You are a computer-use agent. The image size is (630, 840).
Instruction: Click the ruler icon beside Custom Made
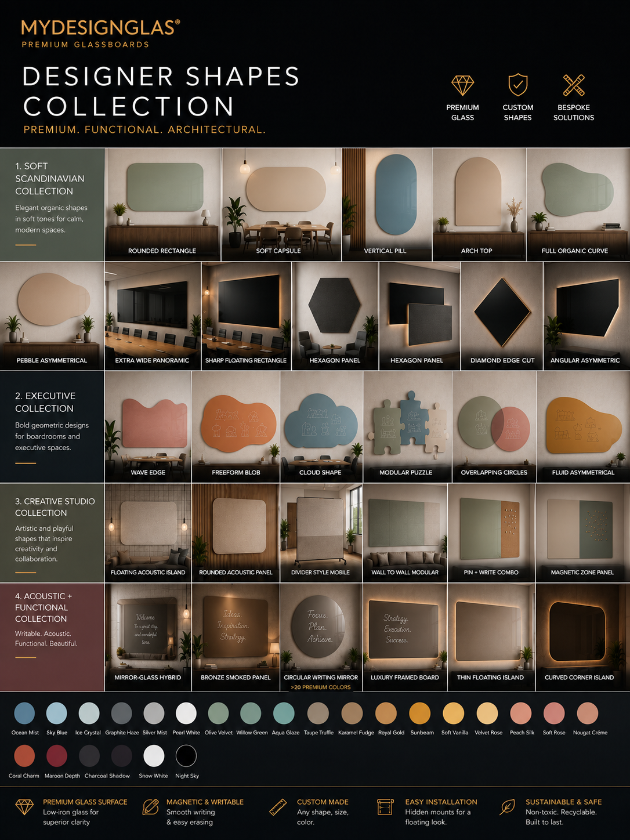coord(278,807)
